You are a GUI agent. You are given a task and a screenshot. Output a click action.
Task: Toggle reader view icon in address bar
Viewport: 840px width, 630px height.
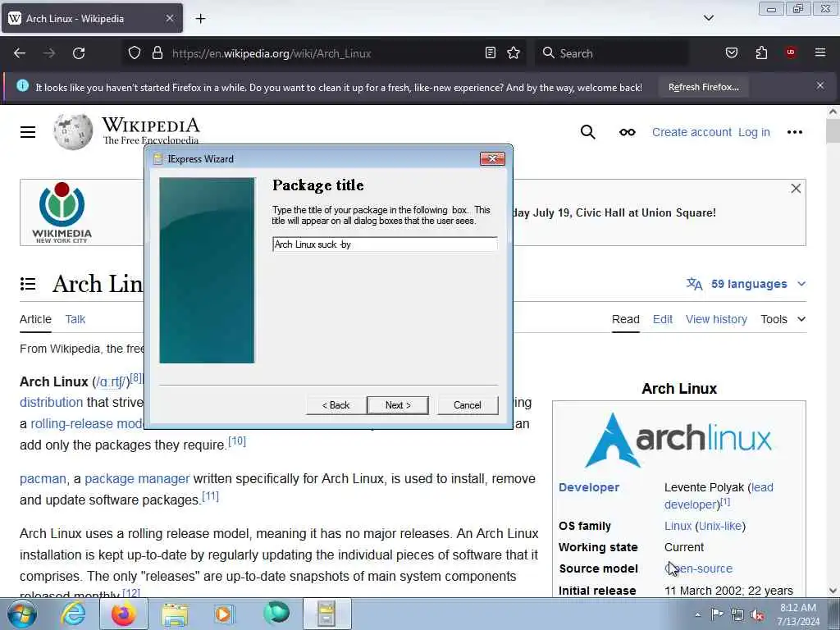click(x=491, y=53)
